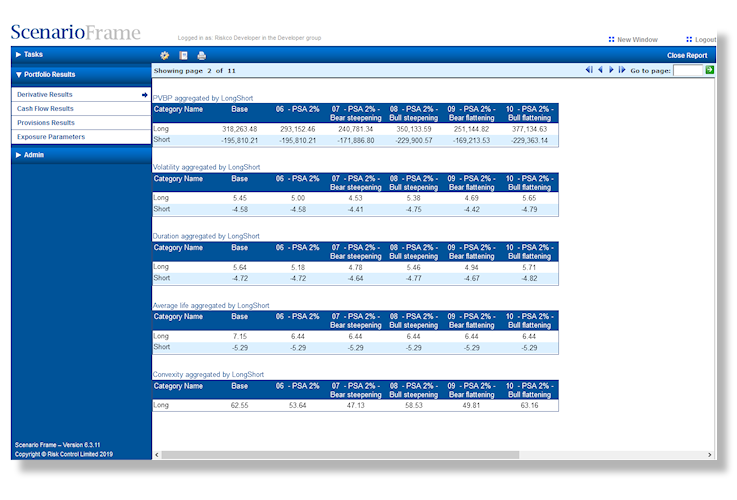The width and height of the screenshot is (737, 500).
Task: Select the PVBP Long base value 318,263.48
Action: pyautogui.click(x=240, y=129)
